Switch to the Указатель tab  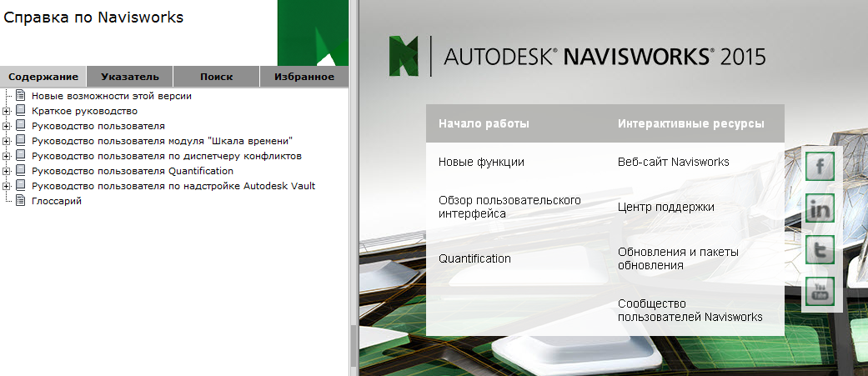[x=130, y=77]
